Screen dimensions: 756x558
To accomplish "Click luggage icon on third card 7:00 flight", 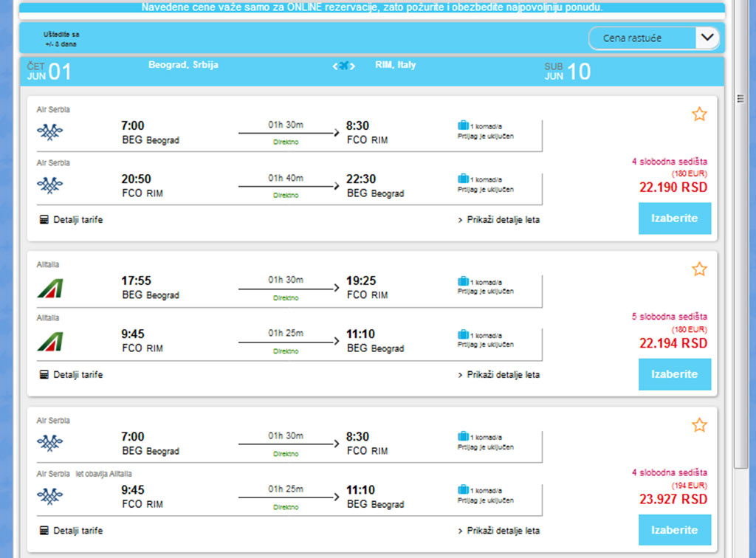I will 463,436.
